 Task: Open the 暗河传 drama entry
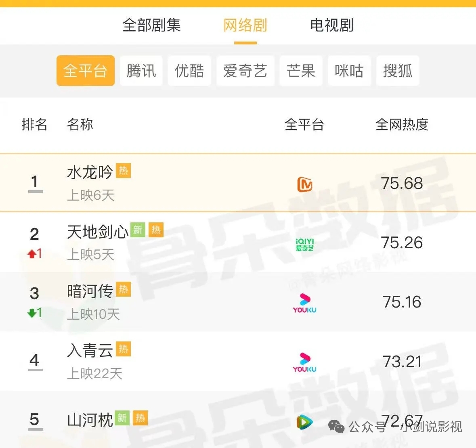(x=90, y=291)
